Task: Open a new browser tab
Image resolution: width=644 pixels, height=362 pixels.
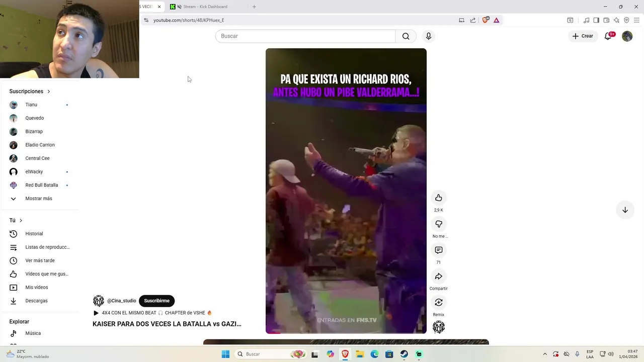Action: coord(254,7)
